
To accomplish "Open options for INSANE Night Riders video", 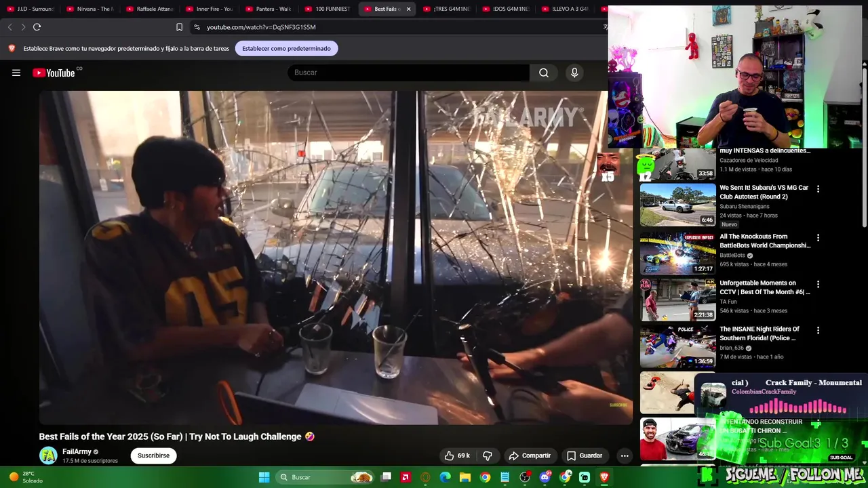I will point(818,330).
